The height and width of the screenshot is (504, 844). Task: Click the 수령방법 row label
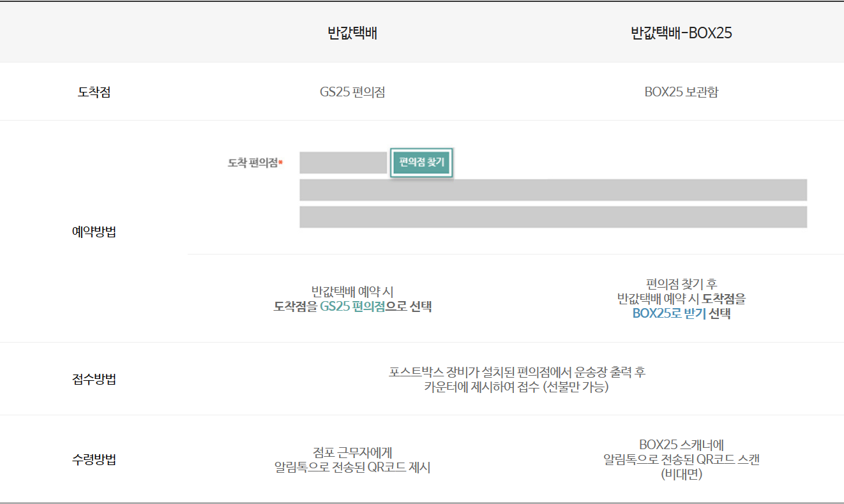[x=94, y=459]
